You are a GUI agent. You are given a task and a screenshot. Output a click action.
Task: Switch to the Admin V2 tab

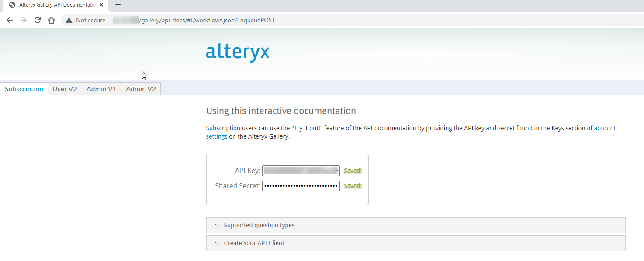(141, 89)
